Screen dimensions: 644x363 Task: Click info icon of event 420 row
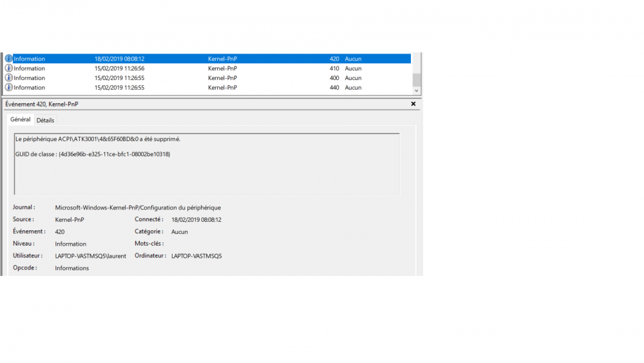(8, 59)
